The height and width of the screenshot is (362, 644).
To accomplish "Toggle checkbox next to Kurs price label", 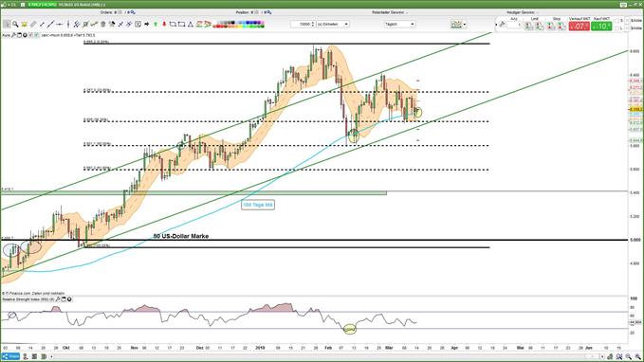I will tap(30, 35).
